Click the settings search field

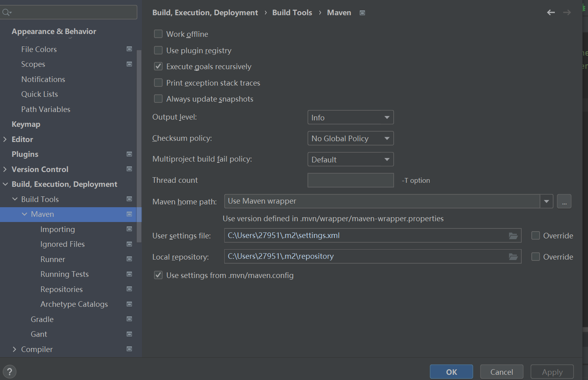coord(69,12)
